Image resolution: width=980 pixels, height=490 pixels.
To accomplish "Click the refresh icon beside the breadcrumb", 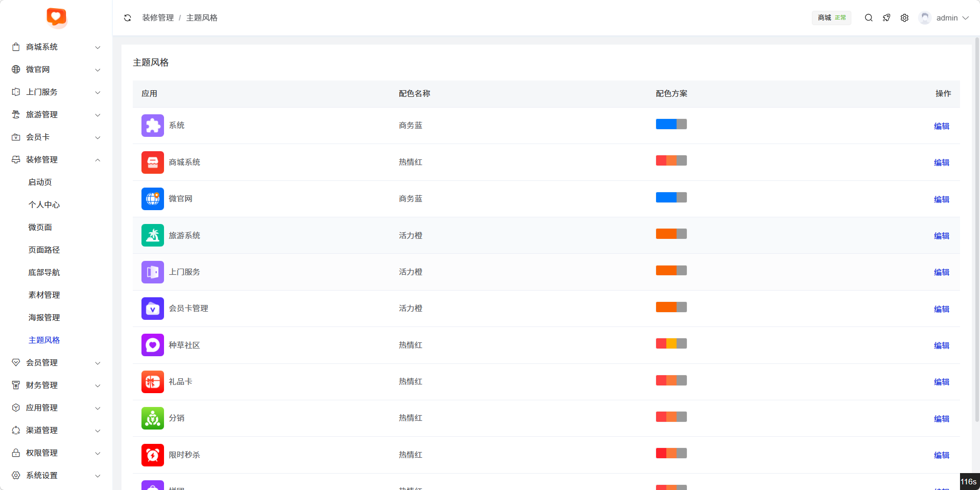I will (128, 18).
